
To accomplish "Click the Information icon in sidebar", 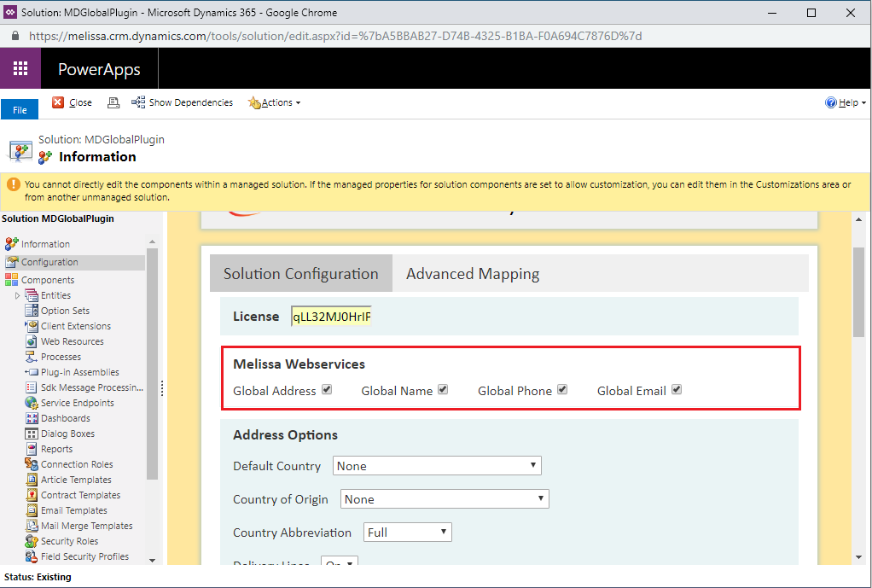I will pyautogui.click(x=11, y=244).
